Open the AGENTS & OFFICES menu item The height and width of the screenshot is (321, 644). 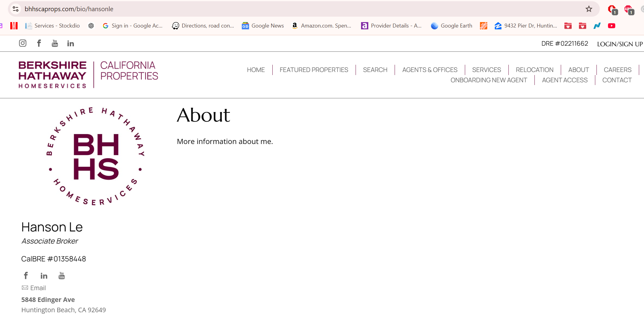pyautogui.click(x=430, y=70)
